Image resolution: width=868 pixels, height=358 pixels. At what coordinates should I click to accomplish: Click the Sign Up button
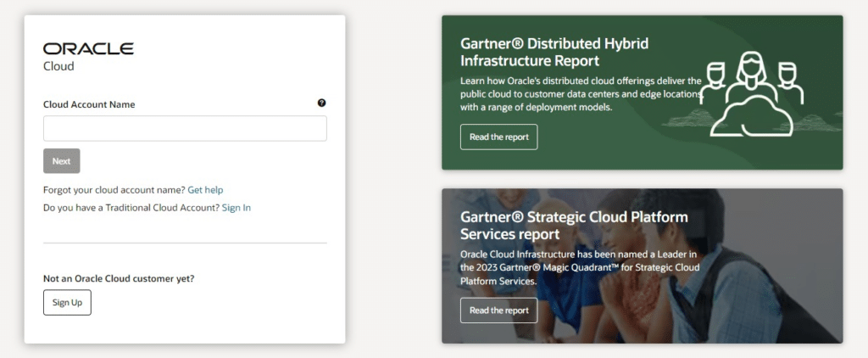coord(67,303)
